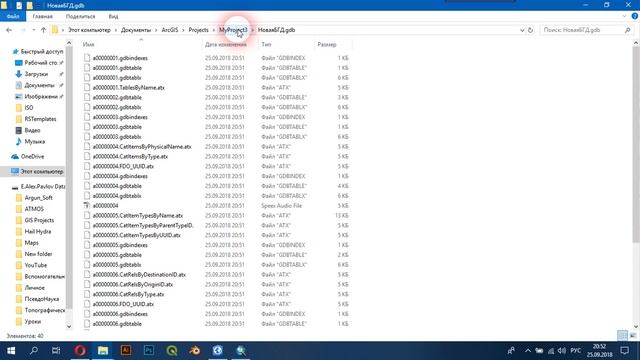Open the Windows Start menu

point(11,351)
